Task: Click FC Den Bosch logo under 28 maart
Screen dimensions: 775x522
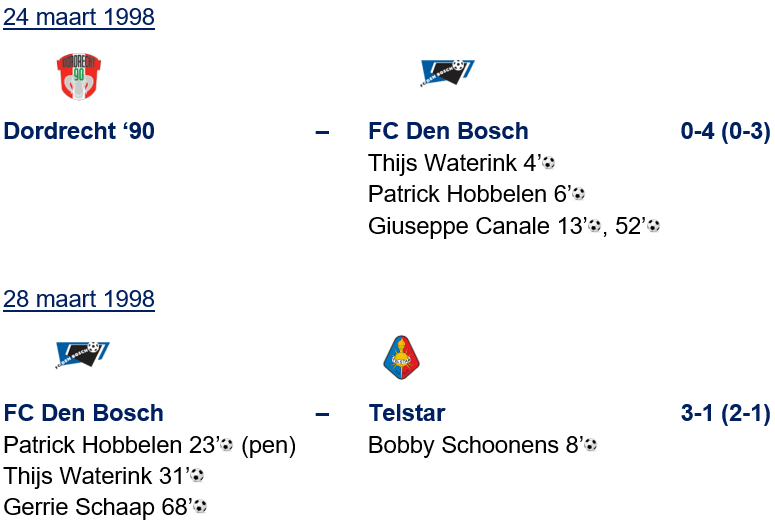Action: [x=82, y=354]
